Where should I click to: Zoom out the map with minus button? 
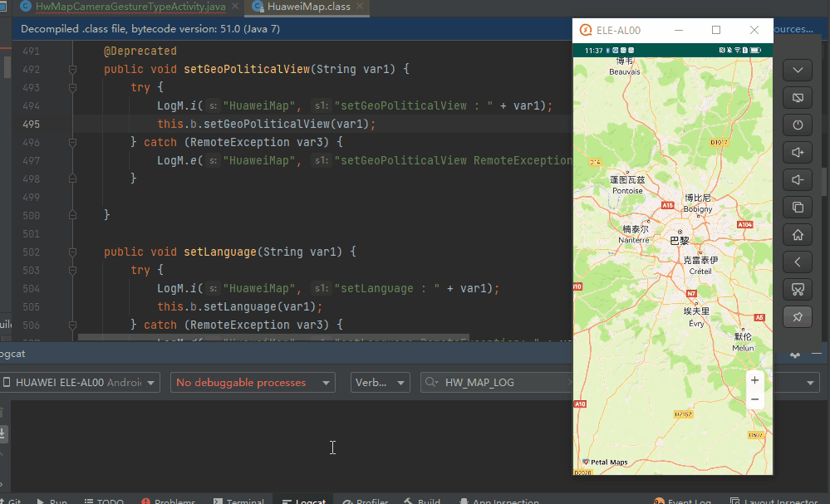(x=754, y=399)
